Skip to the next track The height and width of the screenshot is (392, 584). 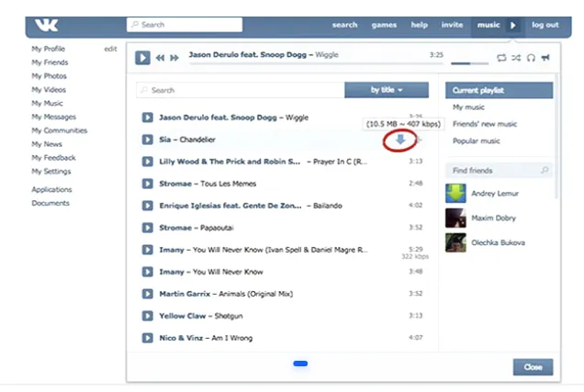tap(174, 58)
